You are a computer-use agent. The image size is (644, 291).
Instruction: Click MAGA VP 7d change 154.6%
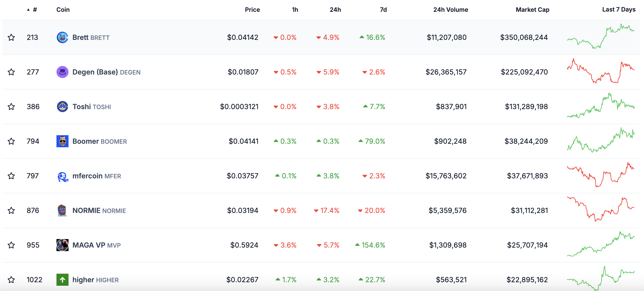[x=370, y=245]
